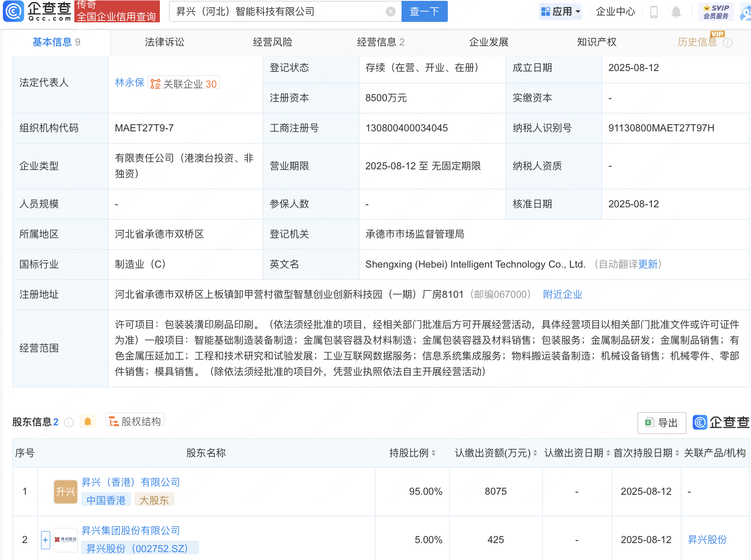The width and height of the screenshot is (751, 560).
Task: Open notifications bell in header
Action: (x=676, y=12)
